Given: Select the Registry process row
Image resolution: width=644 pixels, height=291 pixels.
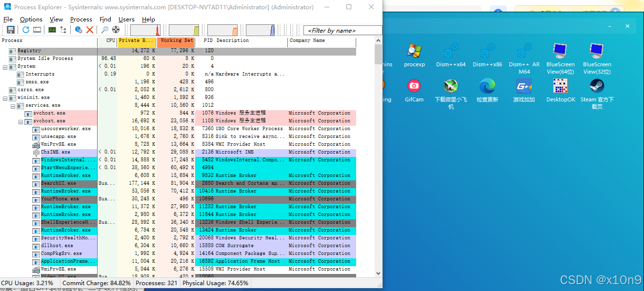Looking at the screenshot, I should click(x=178, y=51).
